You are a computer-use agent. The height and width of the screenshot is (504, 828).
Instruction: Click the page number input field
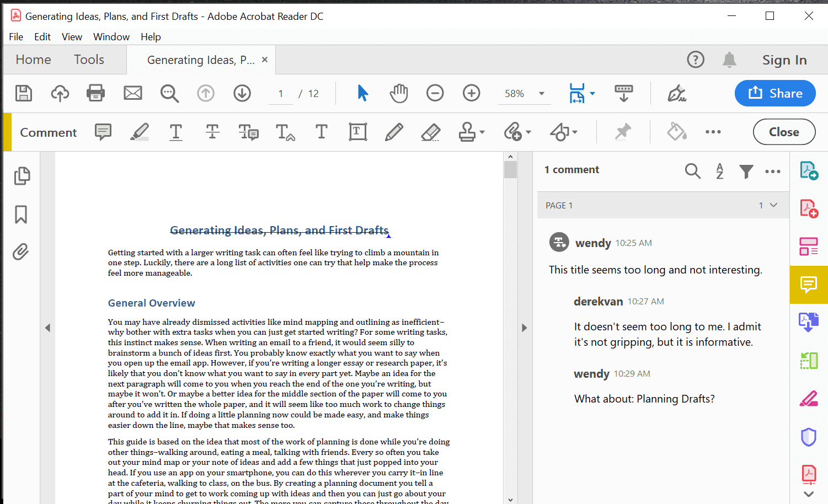[281, 94]
